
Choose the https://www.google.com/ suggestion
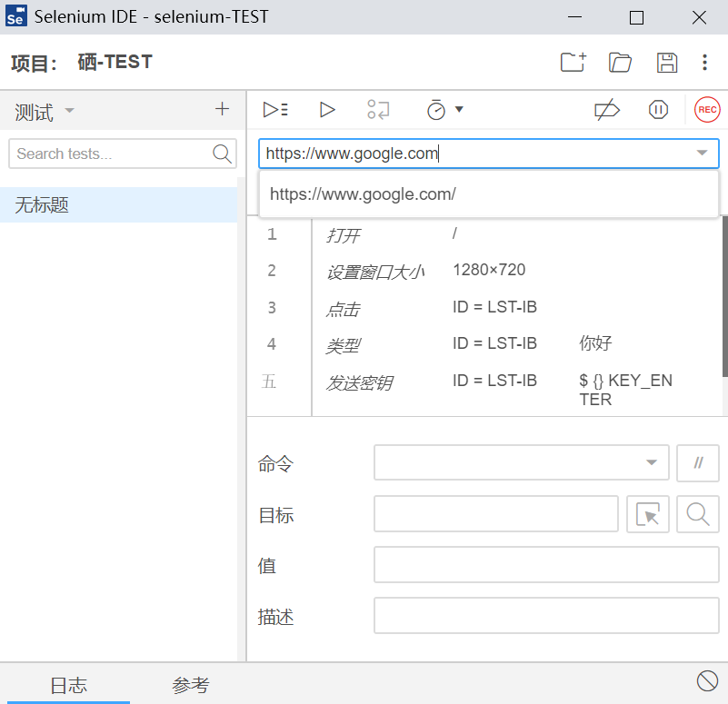(x=363, y=194)
